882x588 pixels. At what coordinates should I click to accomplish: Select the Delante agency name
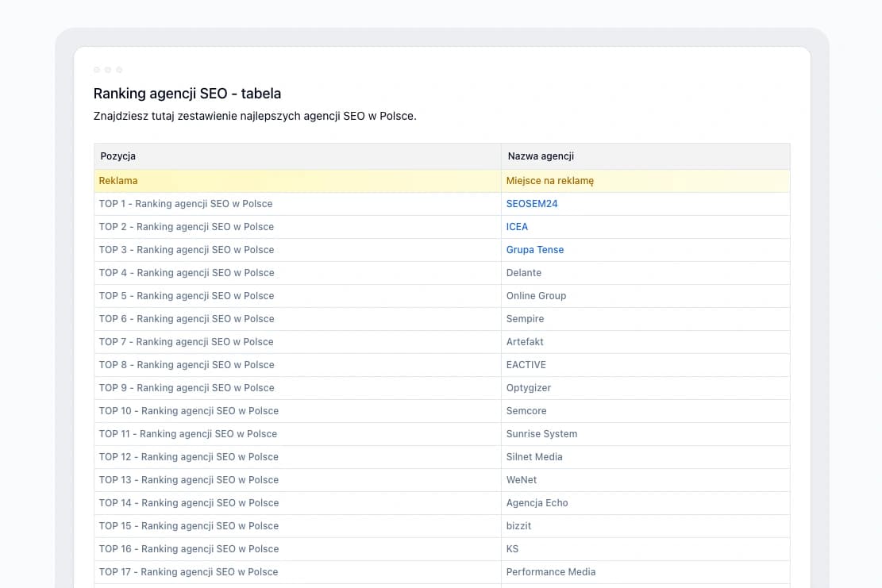[524, 273]
